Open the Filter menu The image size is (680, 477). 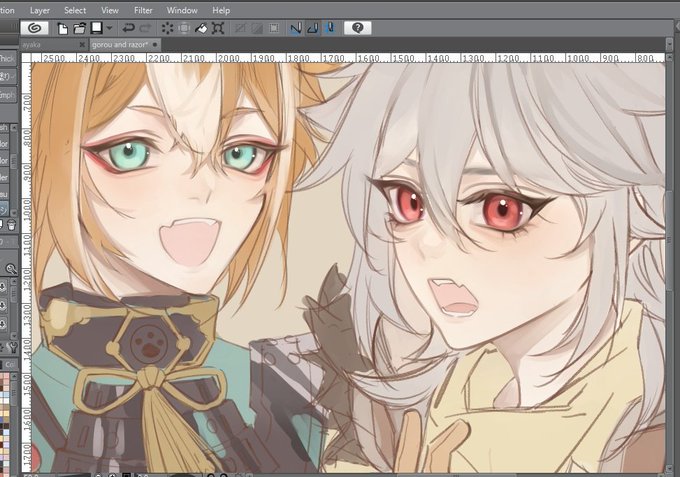pyautogui.click(x=143, y=10)
